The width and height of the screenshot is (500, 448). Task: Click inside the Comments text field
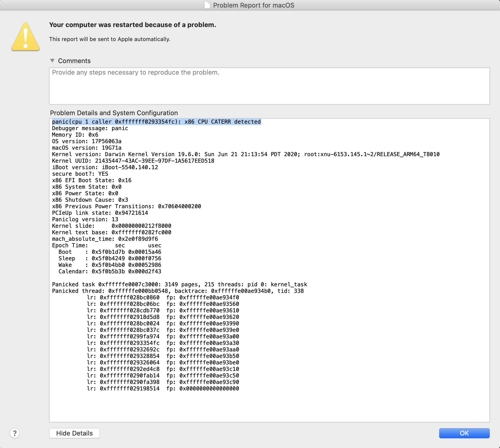tap(269, 86)
